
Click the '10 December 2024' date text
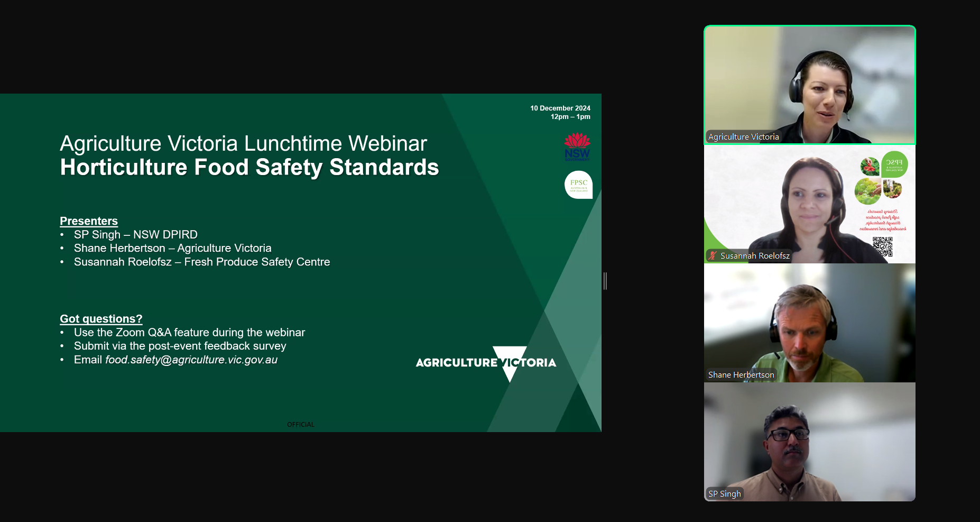coord(560,108)
